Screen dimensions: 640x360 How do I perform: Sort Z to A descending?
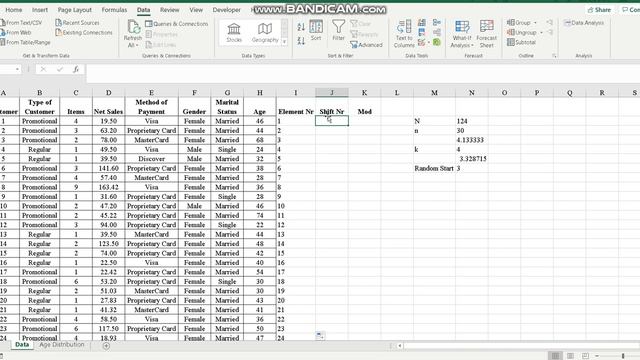pos(301,40)
